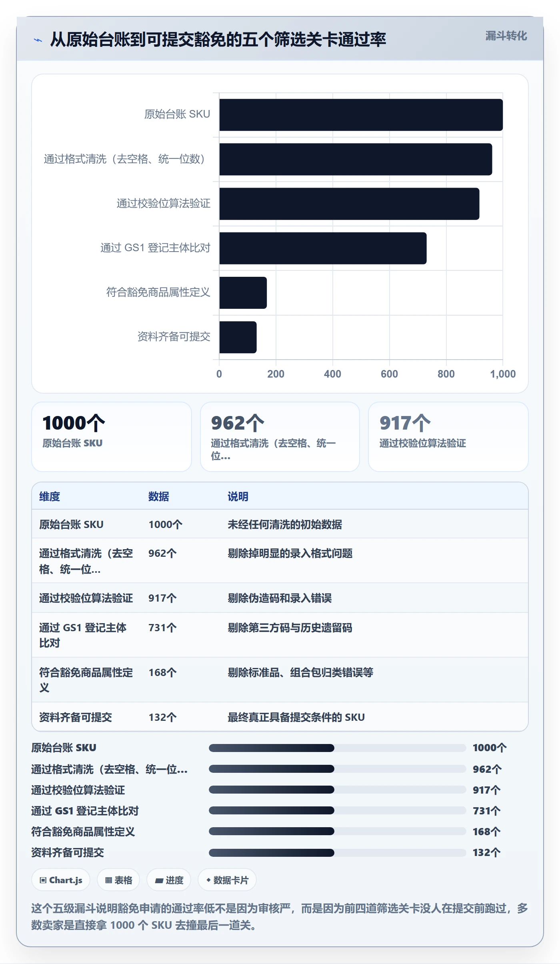
Task: Click the 962个 value beside the progress bar
Action: click(487, 769)
